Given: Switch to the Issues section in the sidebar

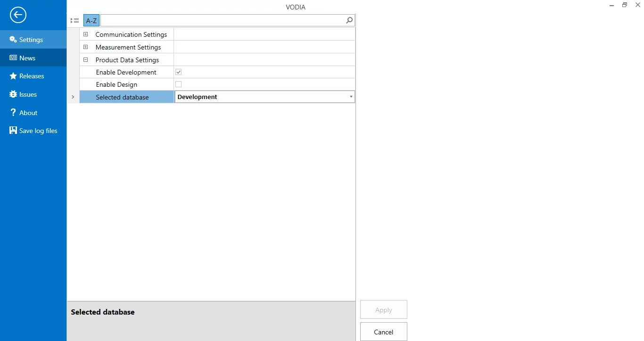Looking at the screenshot, I should [x=27, y=94].
